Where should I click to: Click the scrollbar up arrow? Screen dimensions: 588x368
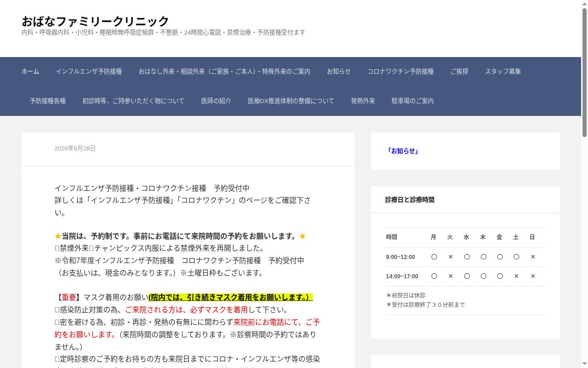584,3
